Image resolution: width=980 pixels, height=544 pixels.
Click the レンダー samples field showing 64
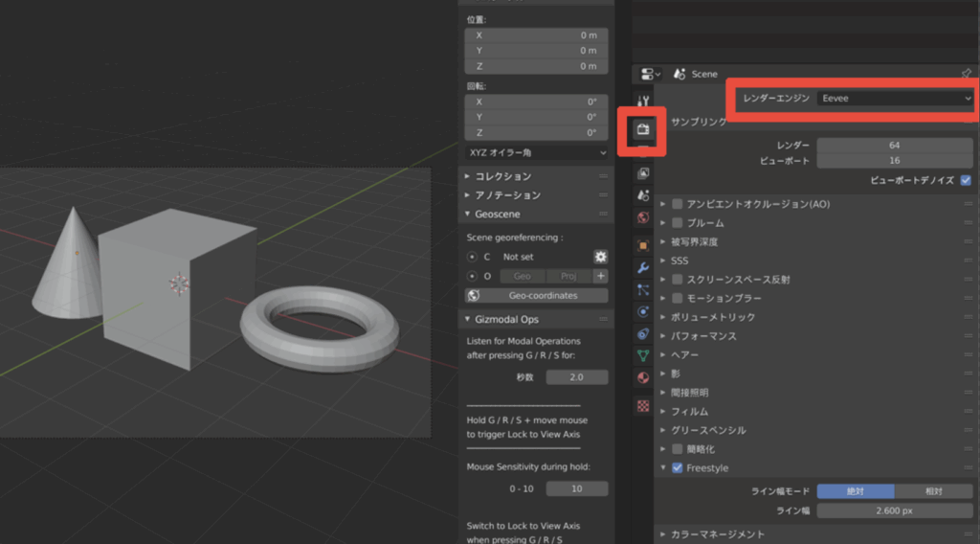pos(894,145)
